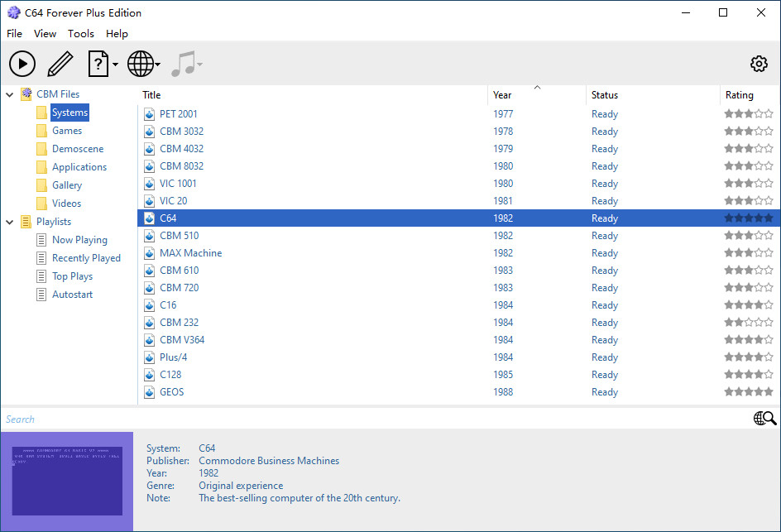Select the Systems folder
The height and width of the screenshot is (532, 781).
click(69, 112)
